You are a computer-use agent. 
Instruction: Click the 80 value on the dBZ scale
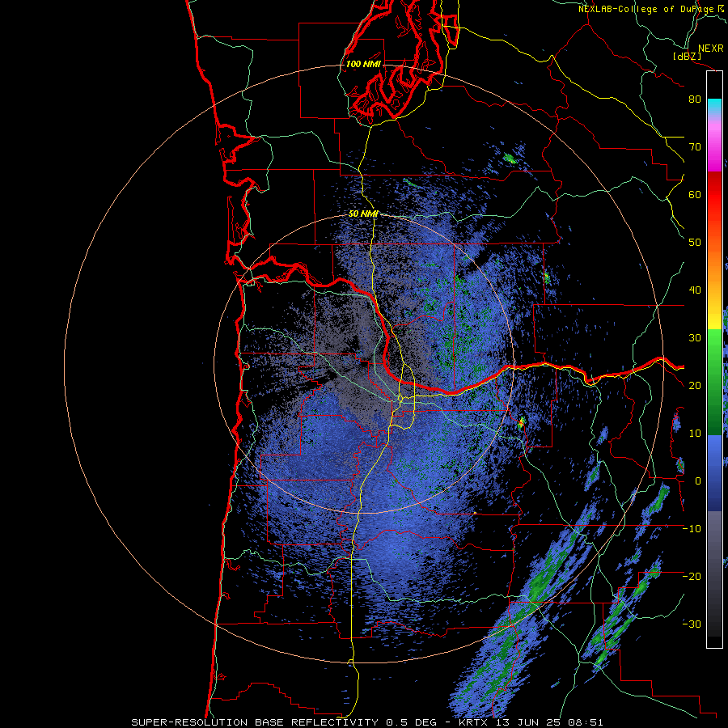[695, 99]
